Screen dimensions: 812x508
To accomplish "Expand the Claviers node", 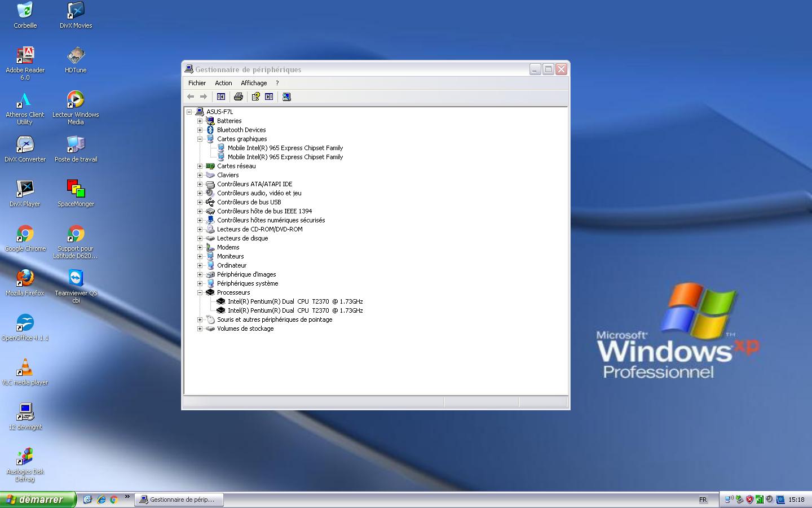I will click(x=200, y=175).
